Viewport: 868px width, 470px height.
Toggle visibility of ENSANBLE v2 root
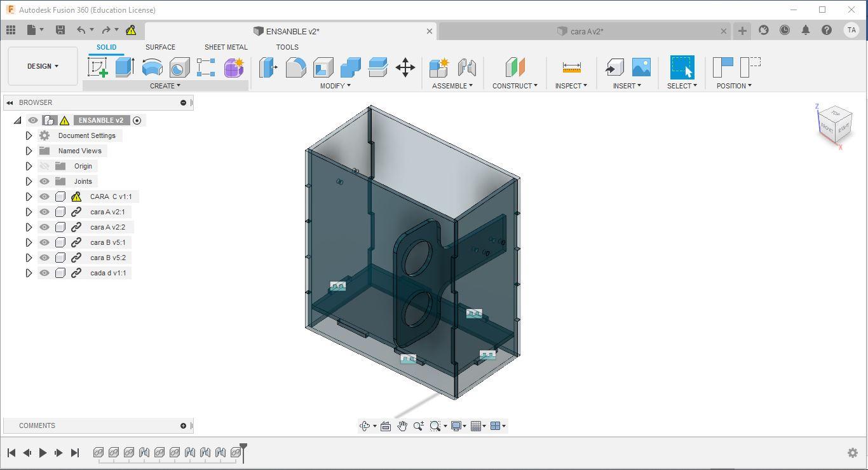tap(33, 120)
